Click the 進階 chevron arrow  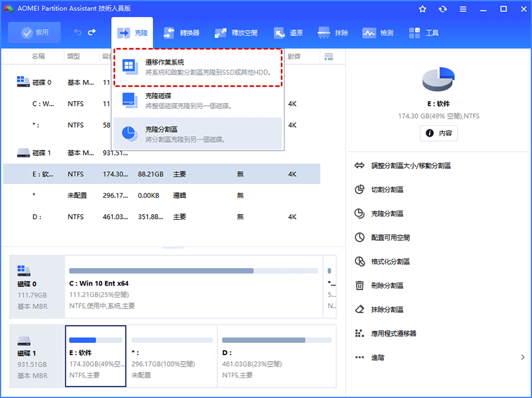point(522,357)
